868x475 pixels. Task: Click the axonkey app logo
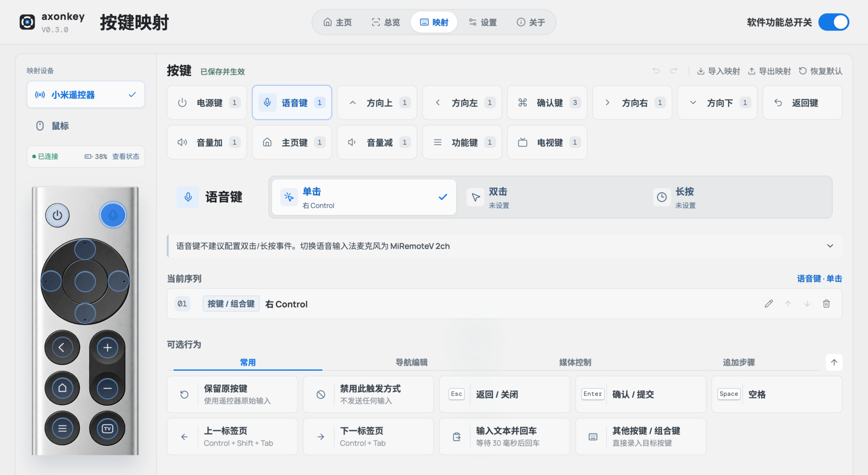point(27,22)
